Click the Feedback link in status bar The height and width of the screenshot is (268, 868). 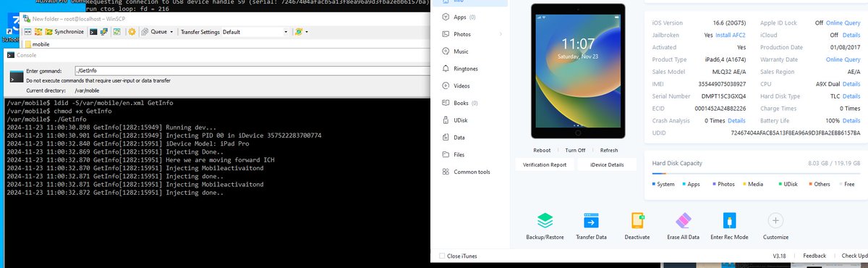coord(814,256)
